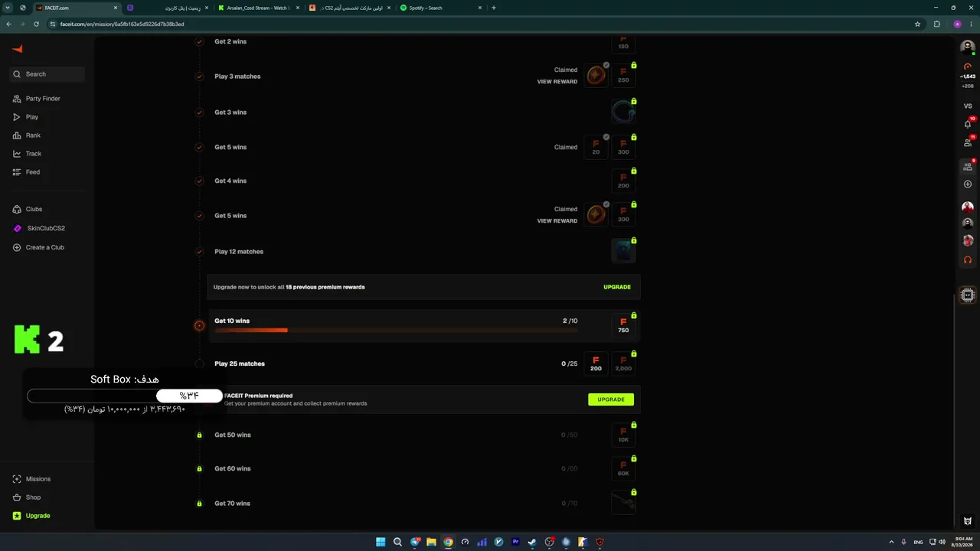Open the Clubs section
The height and width of the screenshot is (551, 980).
pyautogui.click(x=28, y=209)
